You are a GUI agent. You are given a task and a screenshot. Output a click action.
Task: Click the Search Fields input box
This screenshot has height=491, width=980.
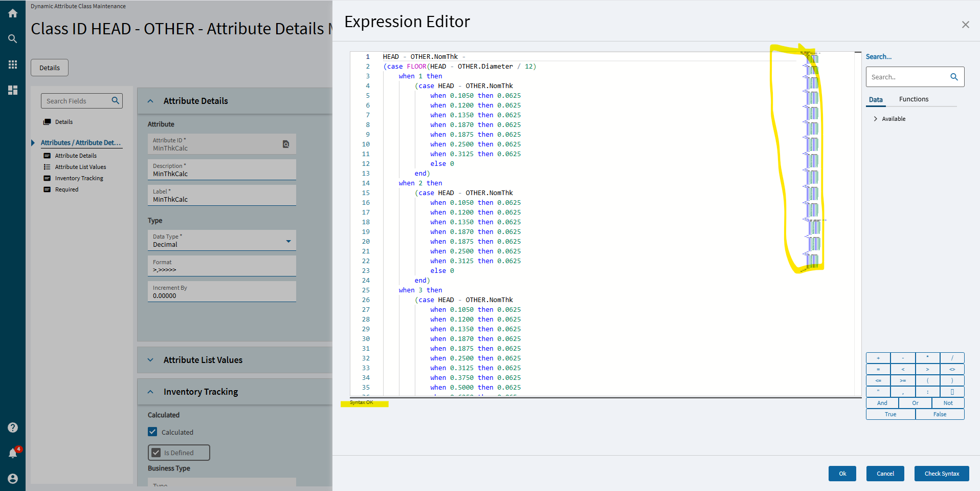tap(77, 101)
